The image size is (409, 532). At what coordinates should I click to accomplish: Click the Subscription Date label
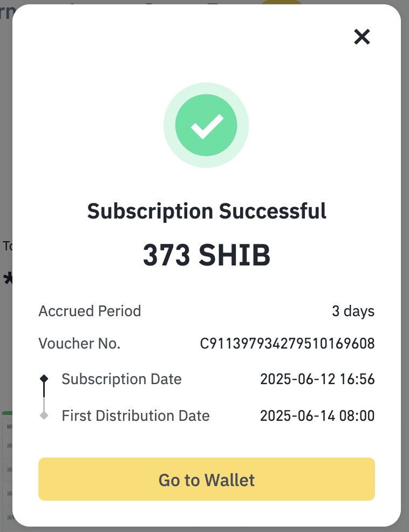click(x=121, y=379)
